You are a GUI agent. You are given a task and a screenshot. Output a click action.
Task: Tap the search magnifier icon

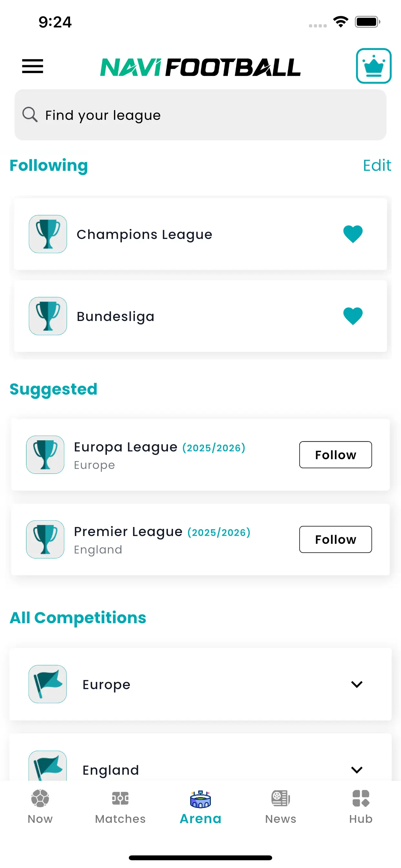click(x=30, y=115)
